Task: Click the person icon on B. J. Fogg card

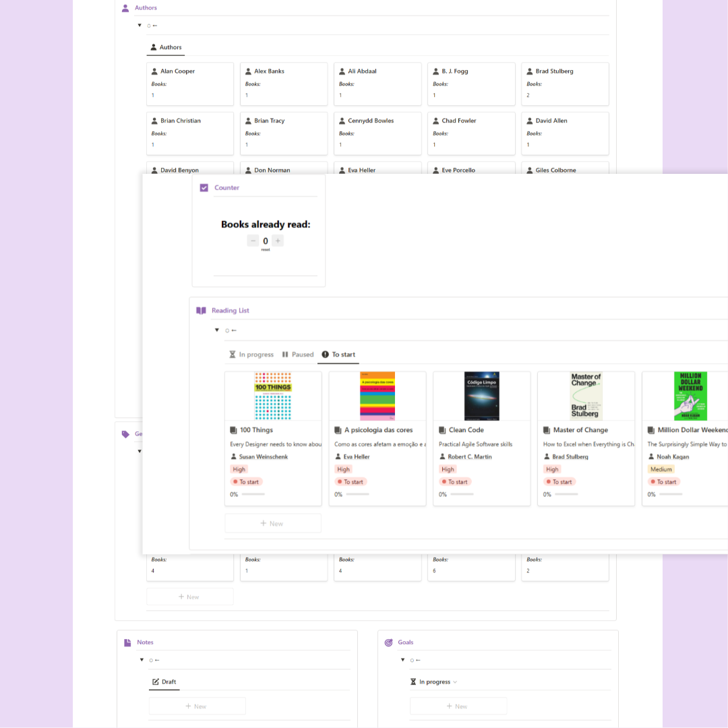Action: (x=436, y=71)
